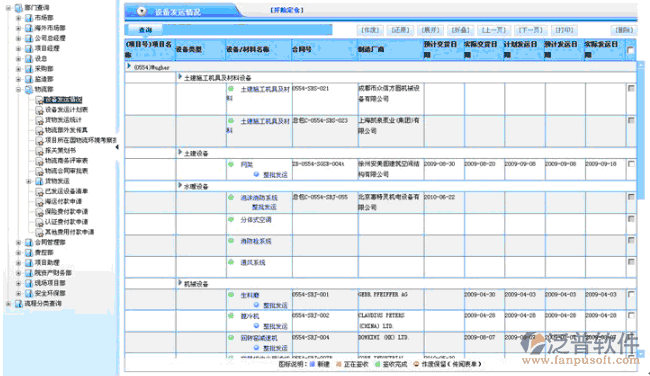Click the 货物发运统计 document icon
This screenshot has height=376, width=650.
pos(39,120)
